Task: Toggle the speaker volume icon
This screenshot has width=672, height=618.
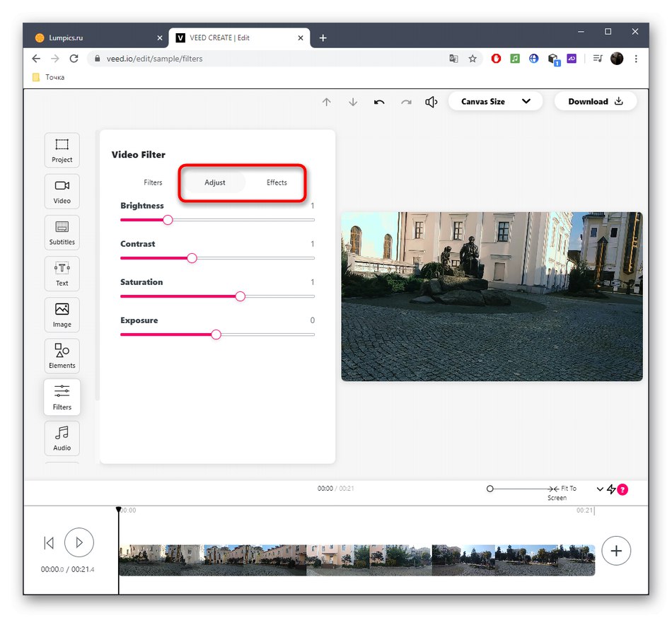Action: pyautogui.click(x=431, y=102)
